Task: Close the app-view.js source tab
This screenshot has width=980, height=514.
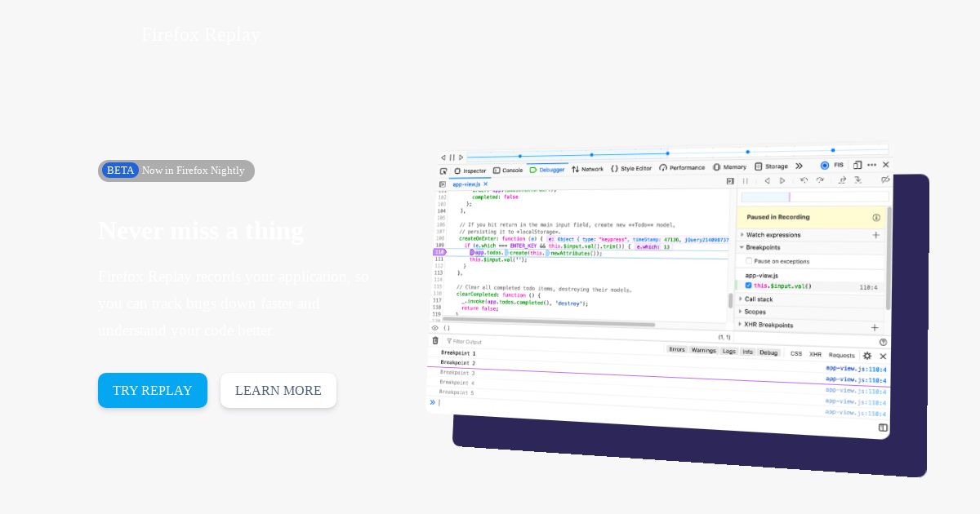Action: pyautogui.click(x=485, y=184)
